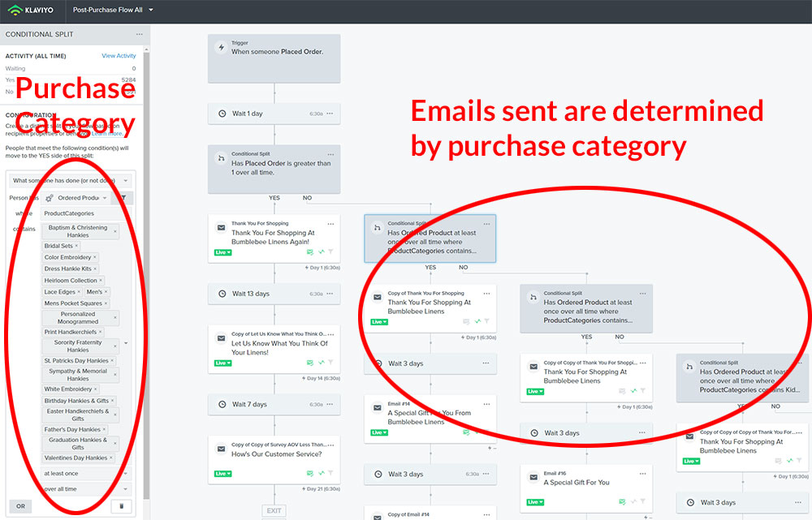Open Conditional Split panel options menu

[140, 34]
